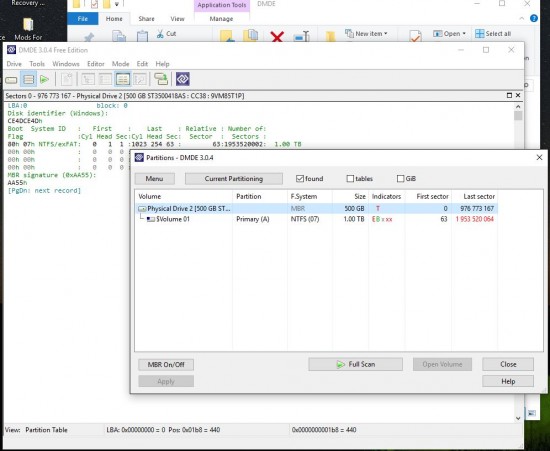Click the red Delete X in Explorer ribbon
The height and width of the screenshot is (451, 550).
(277, 36)
